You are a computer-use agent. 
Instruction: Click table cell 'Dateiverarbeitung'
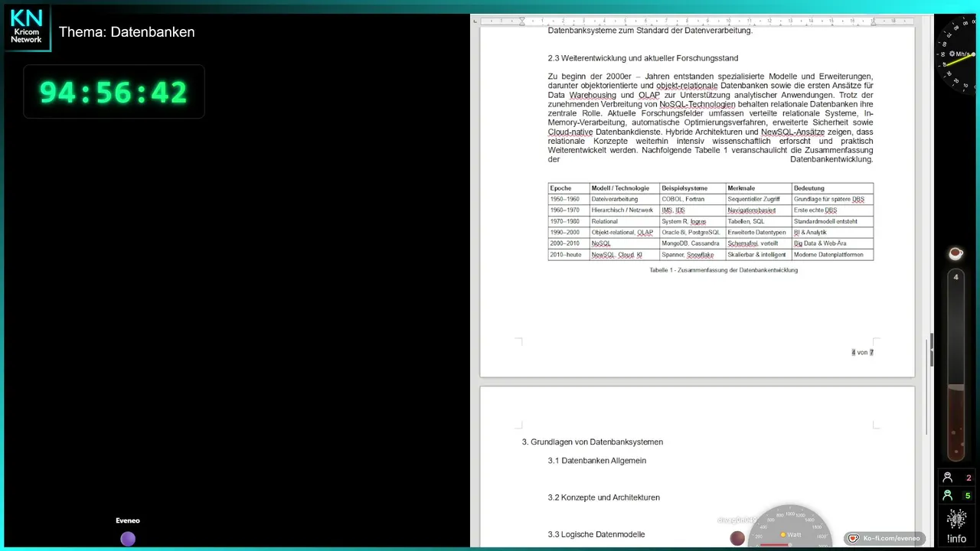coord(625,199)
